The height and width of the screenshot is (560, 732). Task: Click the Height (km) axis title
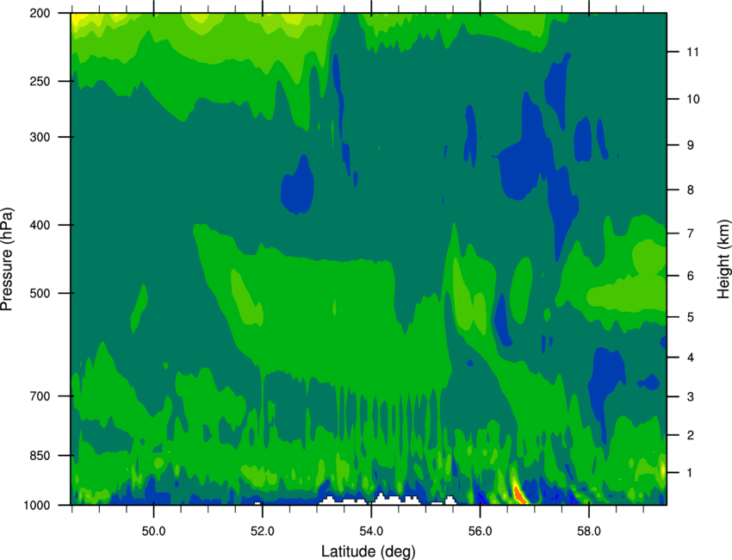click(723, 259)
